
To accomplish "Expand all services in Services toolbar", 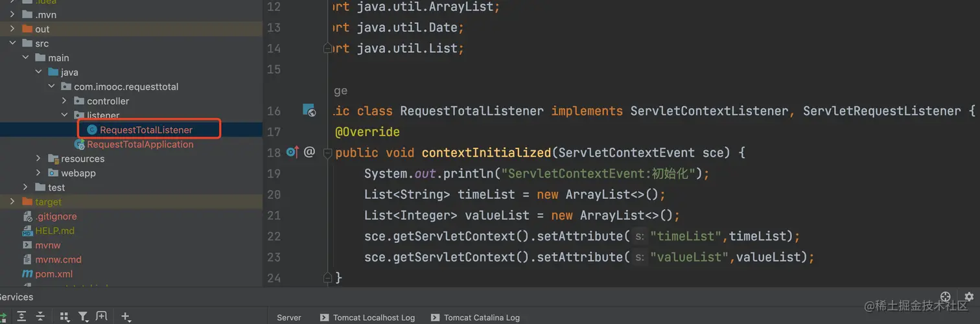I will tap(21, 317).
